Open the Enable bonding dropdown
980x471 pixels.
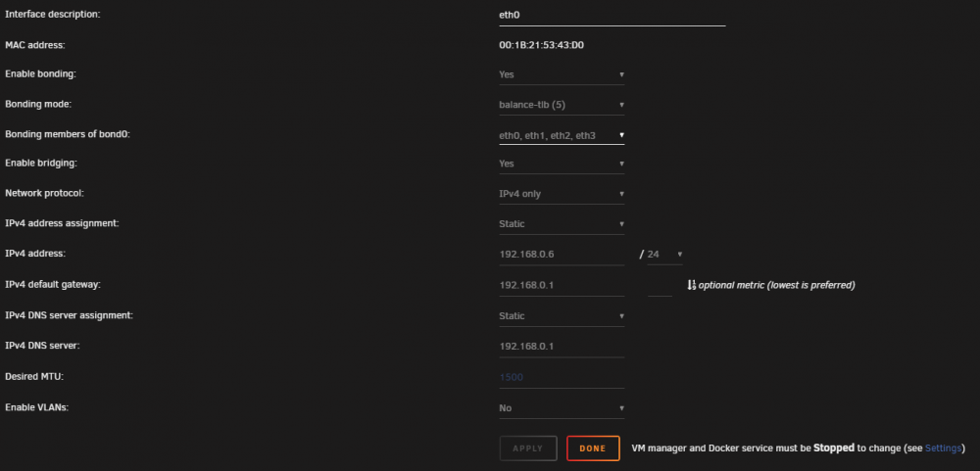pos(562,74)
